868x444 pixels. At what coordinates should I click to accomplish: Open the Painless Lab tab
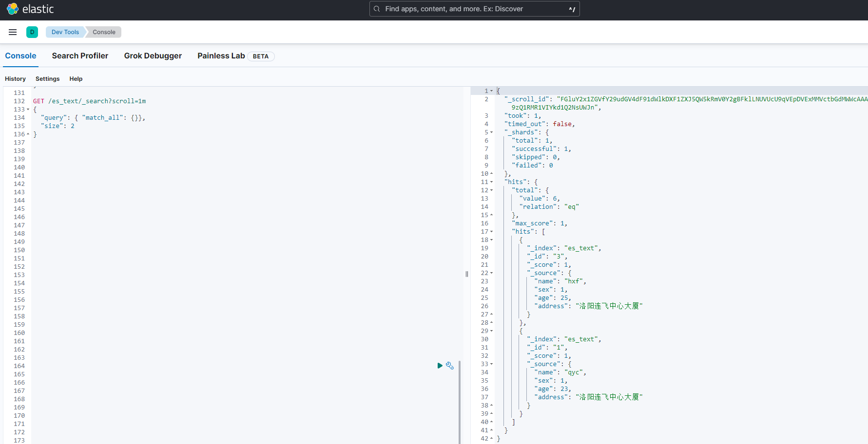pos(221,56)
